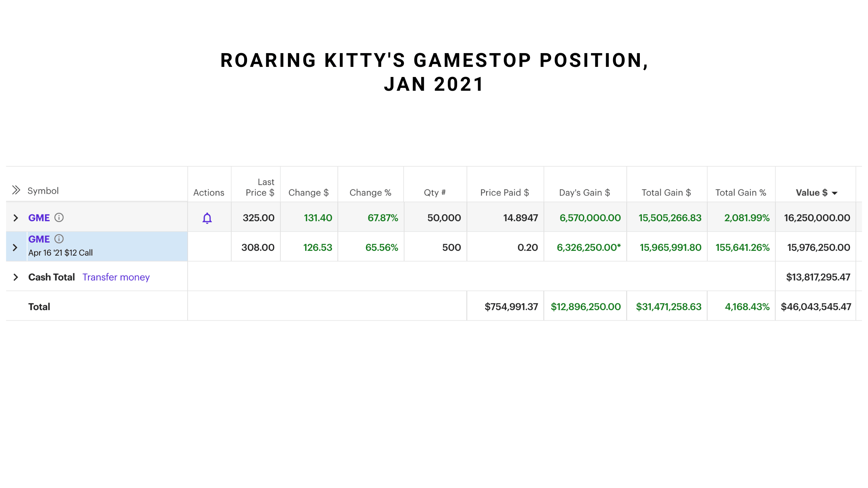868x488 pixels.
Task: Expand the Cash Total row
Action: (16, 277)
